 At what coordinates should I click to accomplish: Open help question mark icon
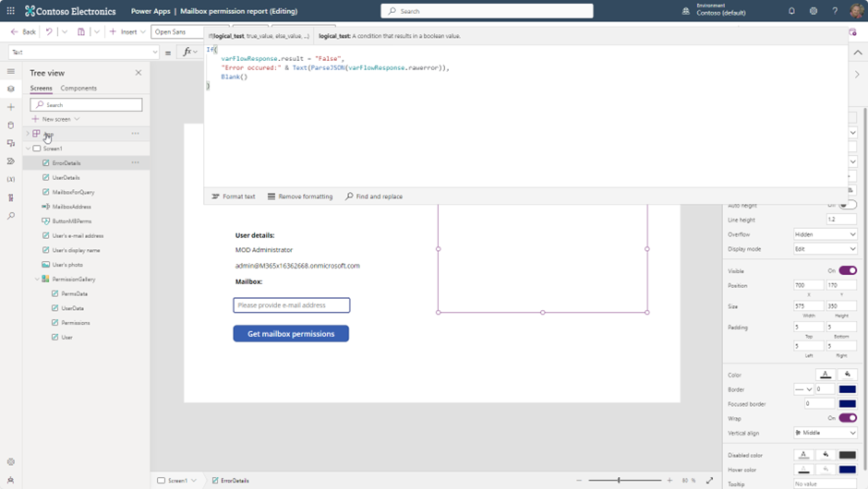coord(835,10)
